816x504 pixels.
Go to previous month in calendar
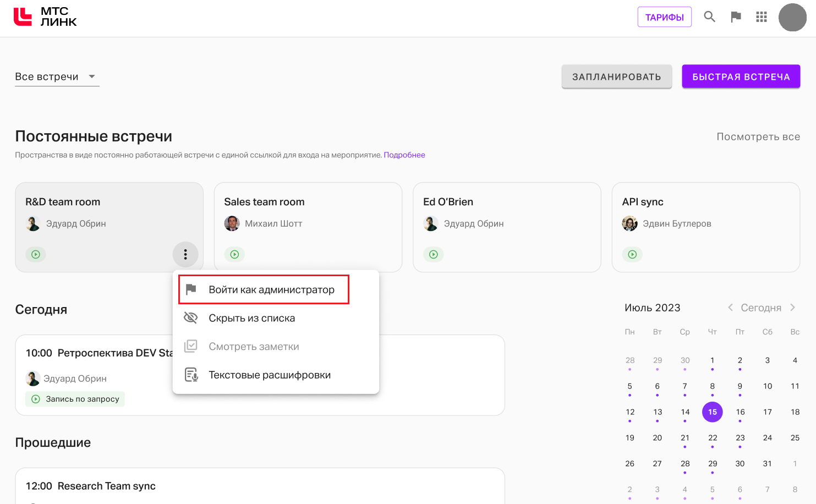[730, 308]
